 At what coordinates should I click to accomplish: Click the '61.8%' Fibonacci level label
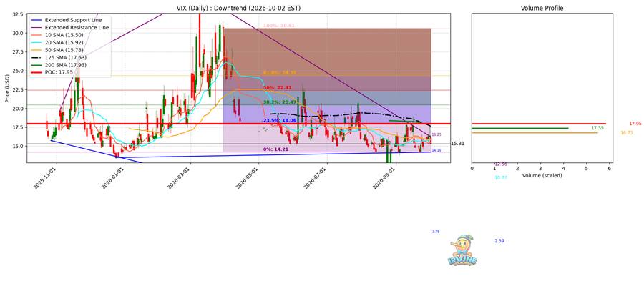pyautogui.click(x=280, y=73)
